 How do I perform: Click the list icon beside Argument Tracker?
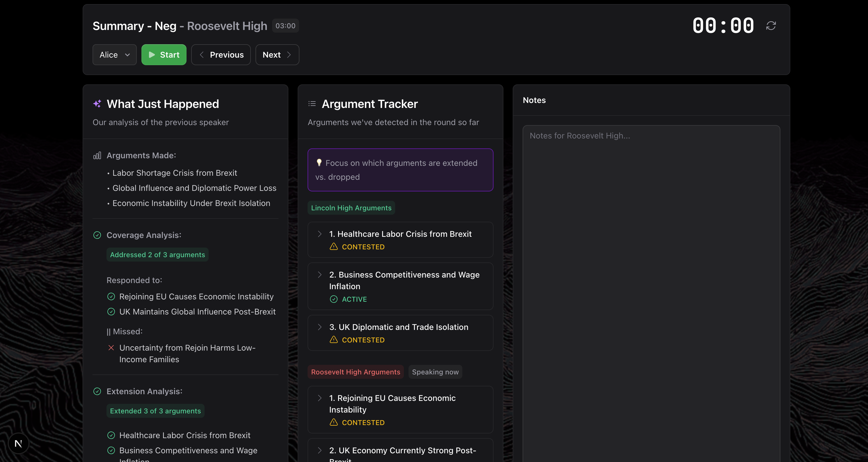(312, 104)
